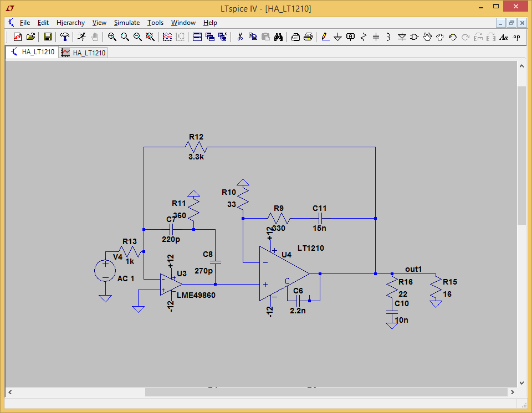Click the horizontal scrollbar left arrow
Viewport: 532px width, 413px height.
[10, 392]
